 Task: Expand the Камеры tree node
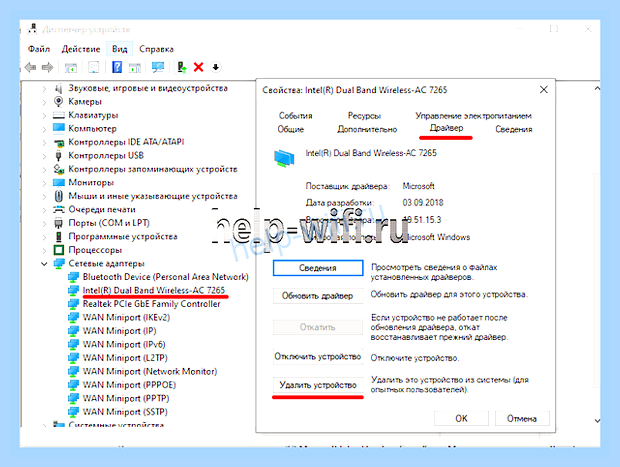pyautogui.click(x=44, y=102)
